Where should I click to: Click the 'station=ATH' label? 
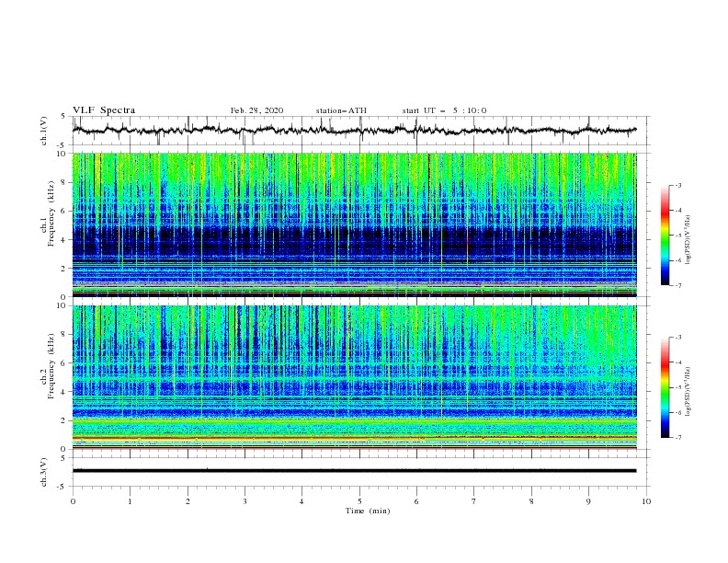coord(341,110)
